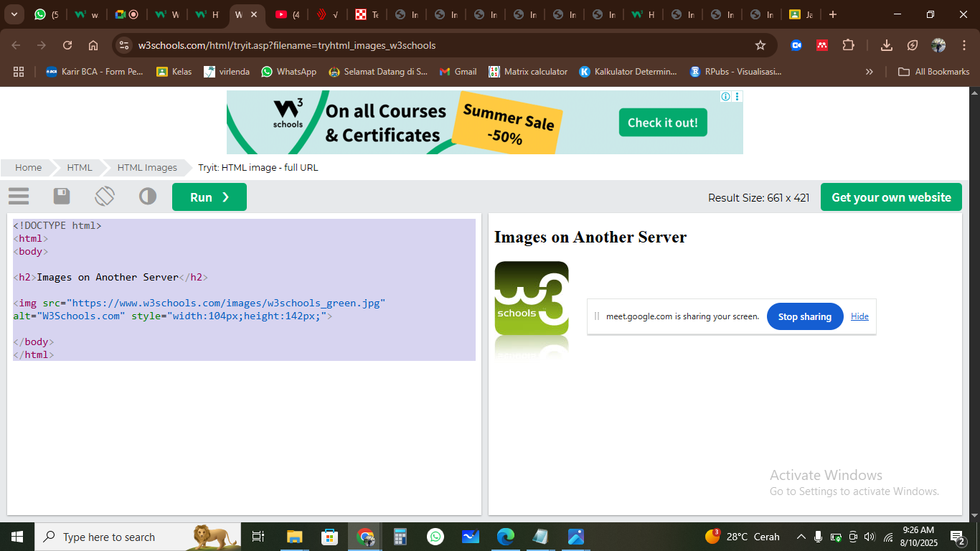Open the WhatsApp bookmark
Screen dimensions: 980x551
pos(289,72)
